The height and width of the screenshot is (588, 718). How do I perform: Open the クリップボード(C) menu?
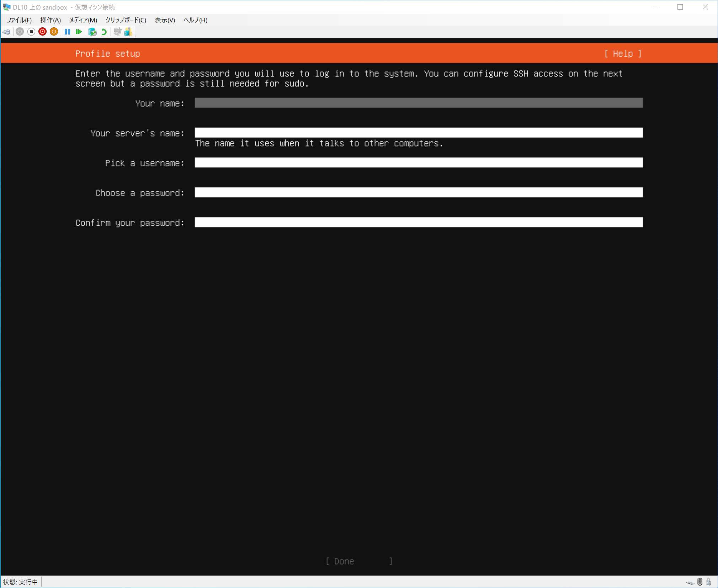click(126, 20)
